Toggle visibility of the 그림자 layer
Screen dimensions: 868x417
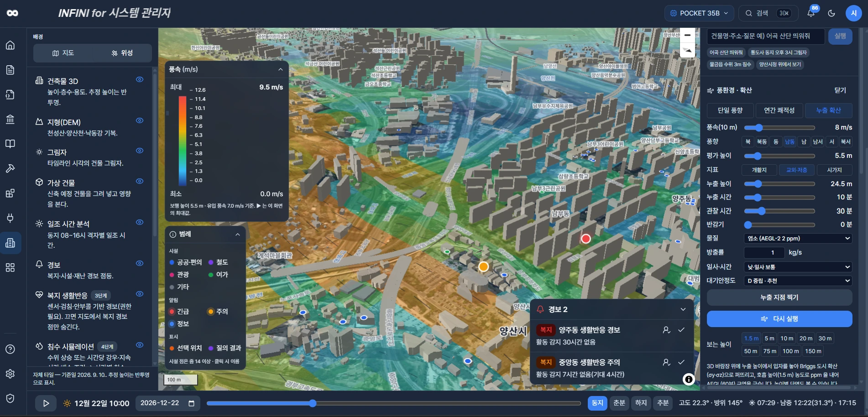(140, 151)
